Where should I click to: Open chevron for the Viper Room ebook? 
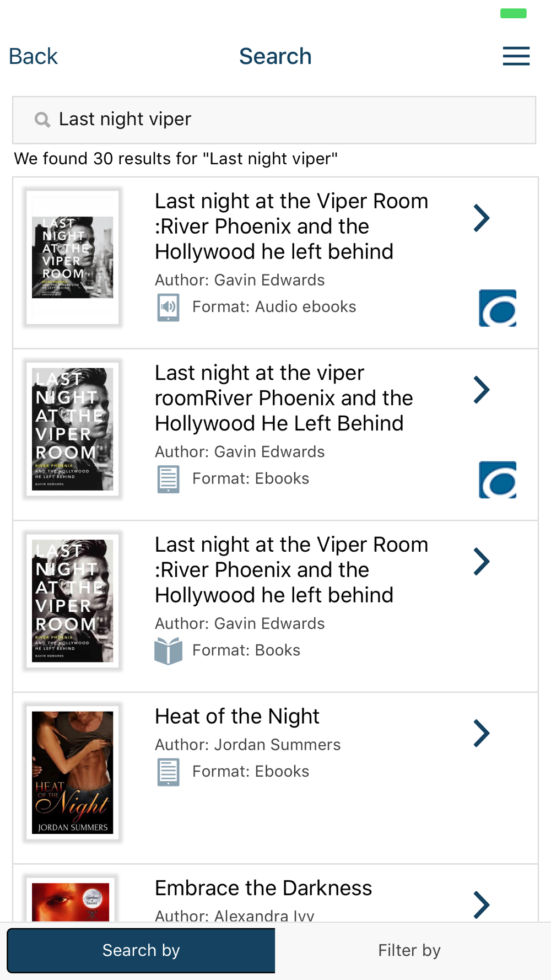(482, 390)
